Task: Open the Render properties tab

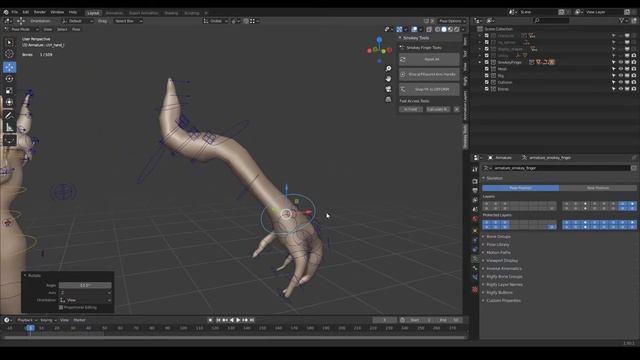Action: coord(475,181)
